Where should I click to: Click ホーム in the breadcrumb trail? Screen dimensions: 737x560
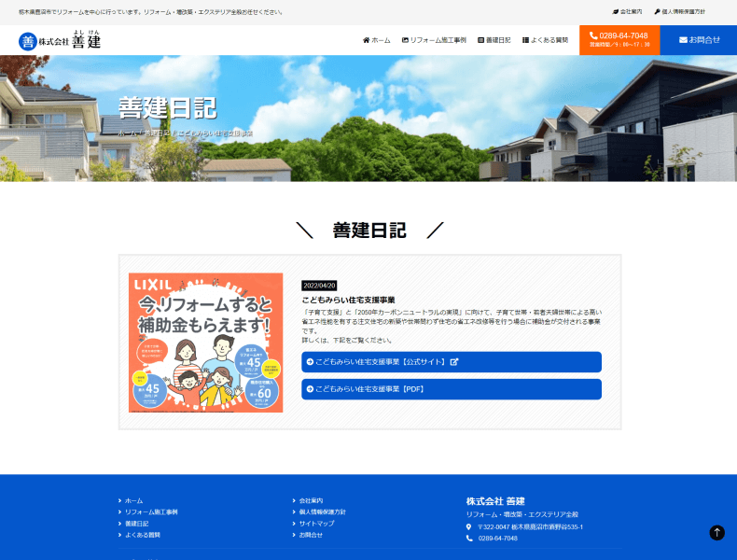[x=127, y=133]
